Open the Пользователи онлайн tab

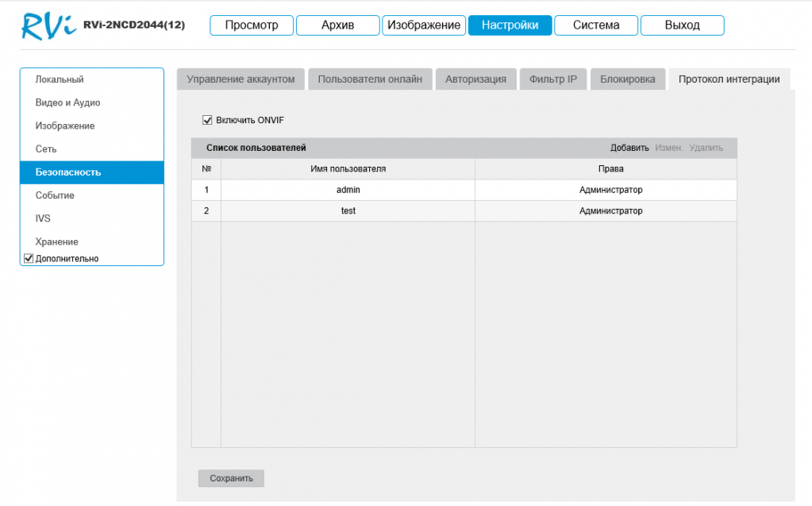pyautogui.click(x=370, y=79)
